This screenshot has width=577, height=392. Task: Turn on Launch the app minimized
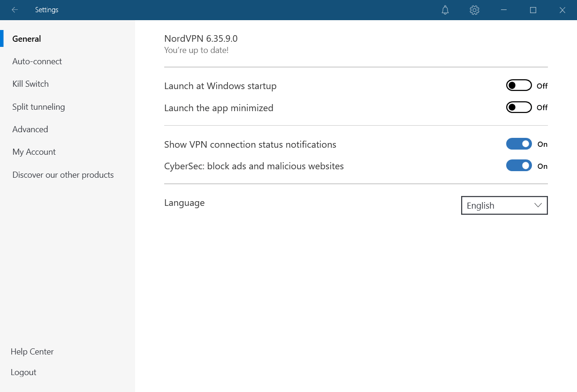click(x=519, y=107)
